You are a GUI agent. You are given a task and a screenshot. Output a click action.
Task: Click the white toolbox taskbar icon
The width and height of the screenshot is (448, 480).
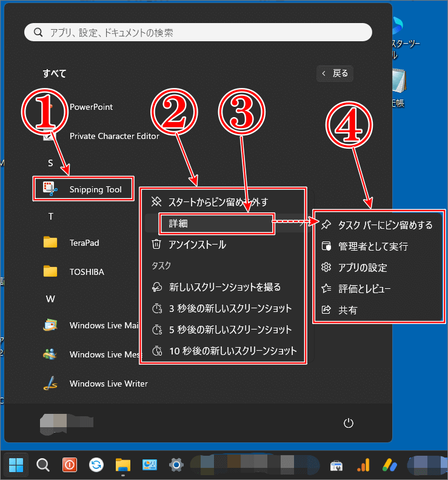tap(336, 466)
